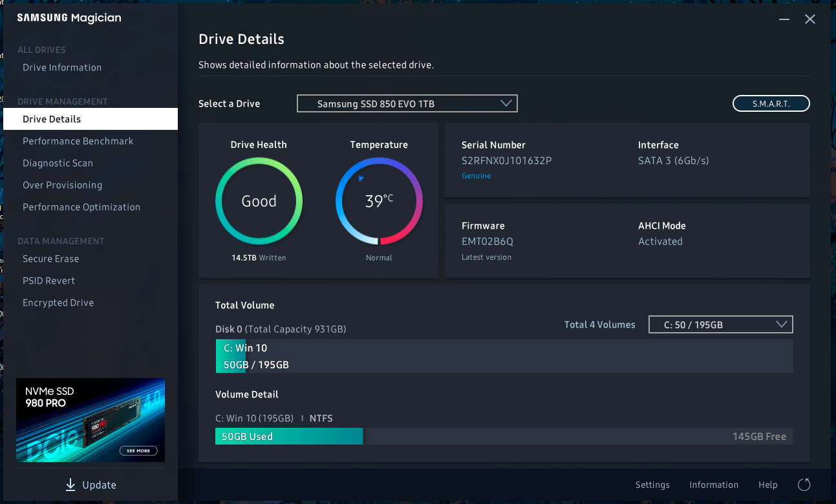Screen dimensions: 836x504
Task: Click the 50GB Used bar in Volume Detail
Action: 289,436
